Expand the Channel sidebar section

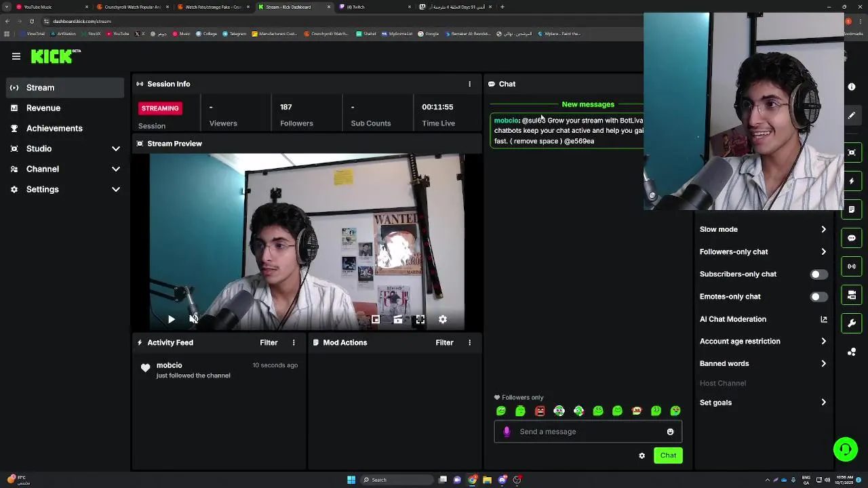click(x=65, y=169)
